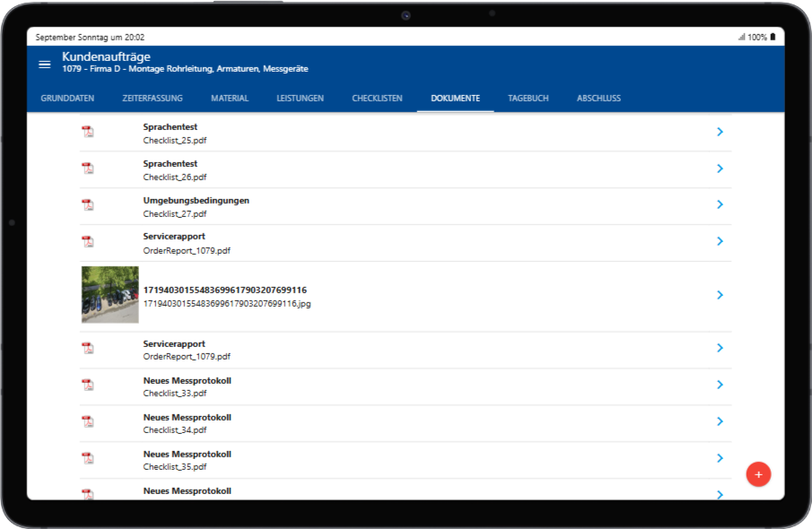Check the battery status icon
The image size is (812, 529).
[x=773, y=38]
